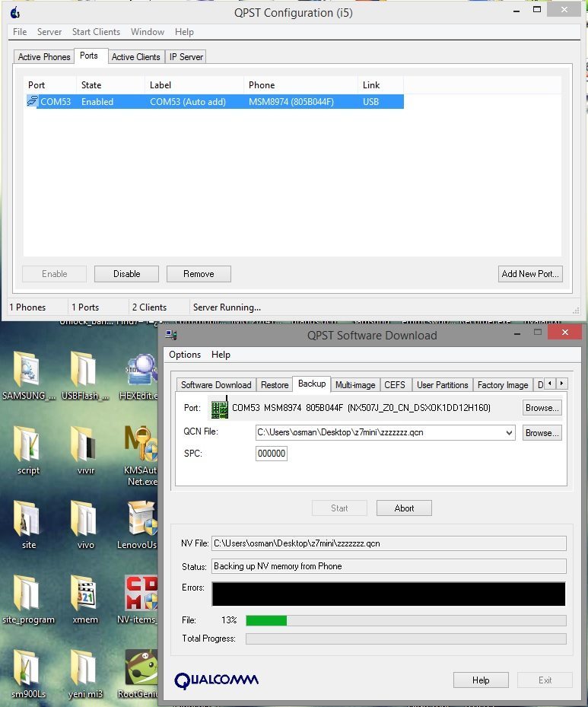This screenshot has width=588, height=707.
Task: Click the xmem media file icon
Action: point(84,594)
